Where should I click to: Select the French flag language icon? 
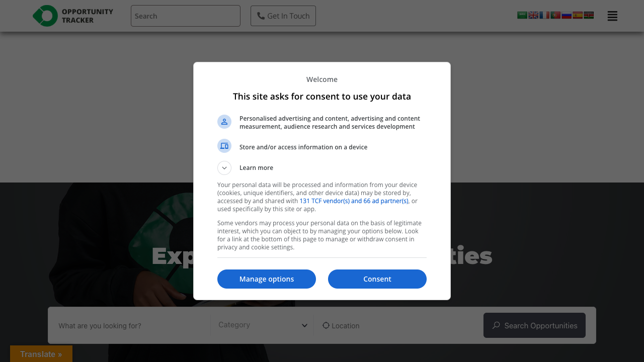[544, 15]
